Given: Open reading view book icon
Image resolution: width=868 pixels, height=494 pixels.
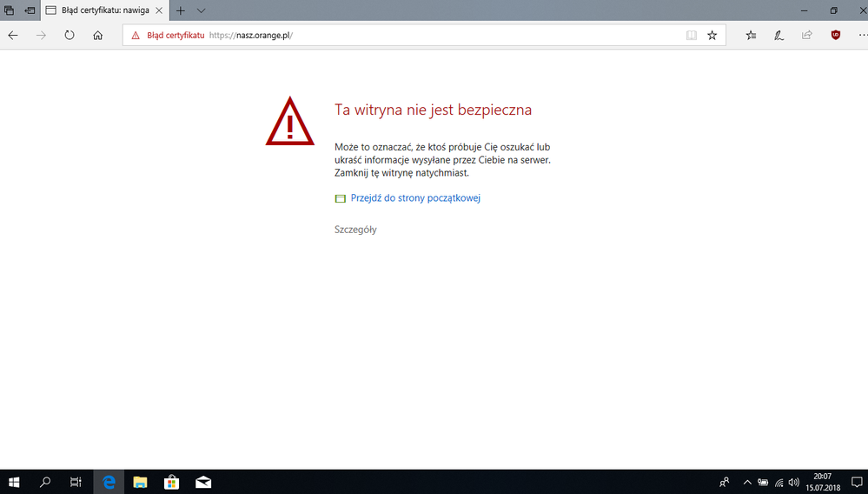Looking at the screenshot, I should (x=692, y=36).
